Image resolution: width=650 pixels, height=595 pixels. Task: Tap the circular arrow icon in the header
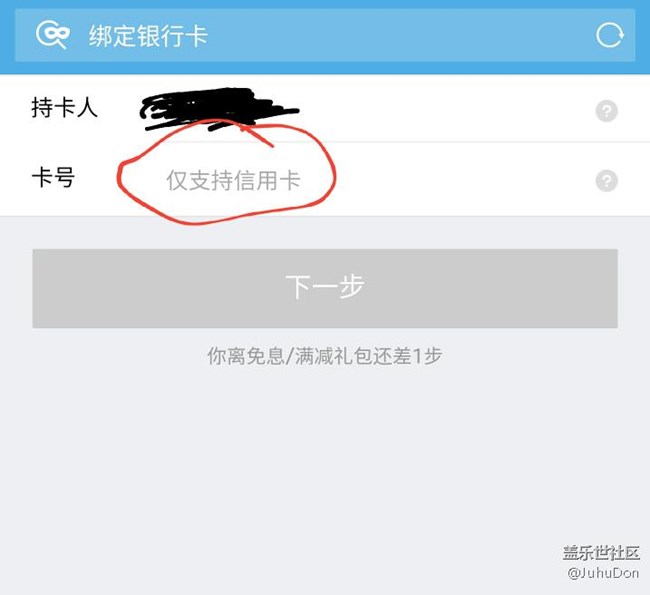click(609, 35)
